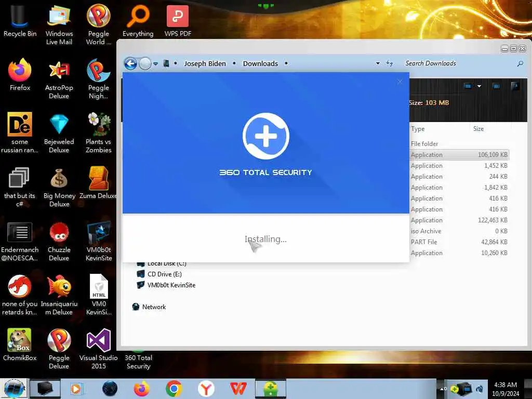This screenshot has height=399, width=532.
Task: Launch Peggle World desktop shortcut
Action: tap(98, 24)
